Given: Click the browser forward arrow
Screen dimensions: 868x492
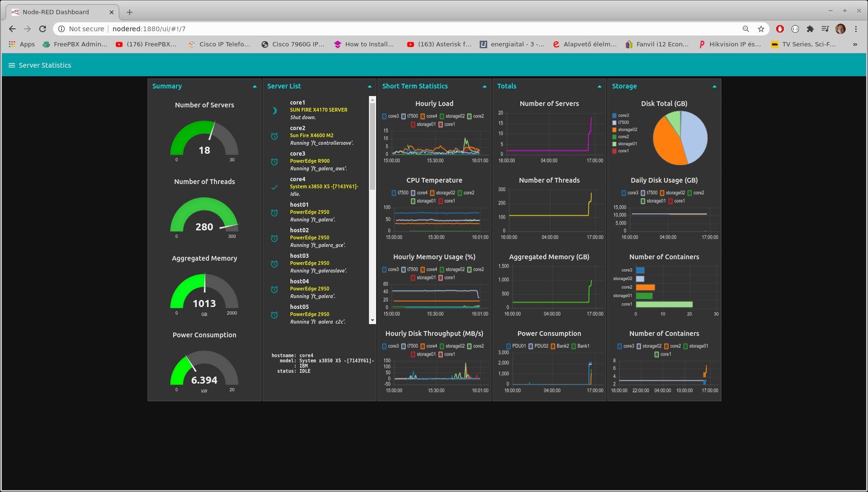Looking at the screenshot, I should [x=27, y=29].
